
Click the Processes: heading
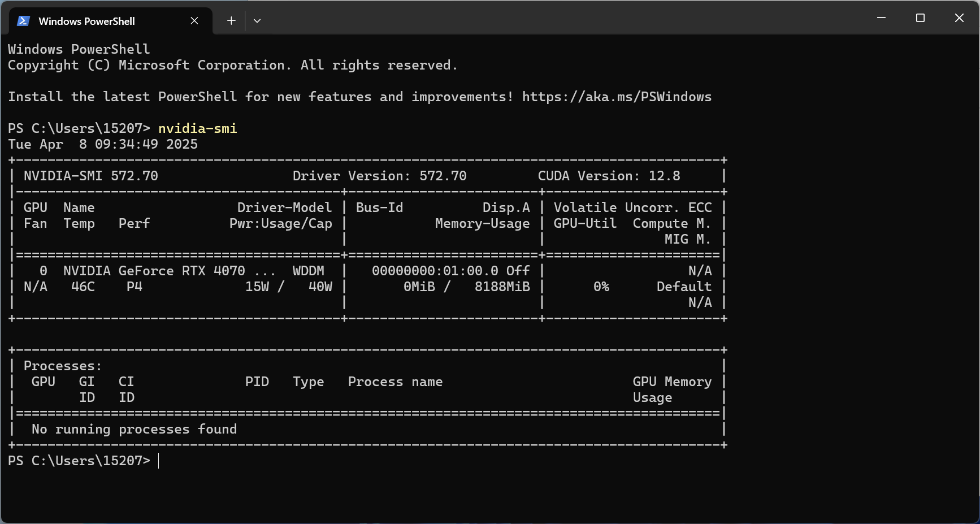(x=63, y=366)
